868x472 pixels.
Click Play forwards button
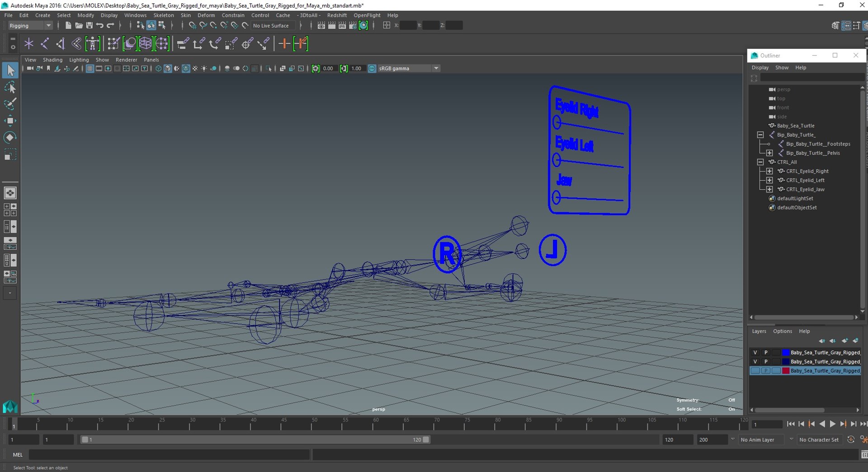[x=832, y=424]
